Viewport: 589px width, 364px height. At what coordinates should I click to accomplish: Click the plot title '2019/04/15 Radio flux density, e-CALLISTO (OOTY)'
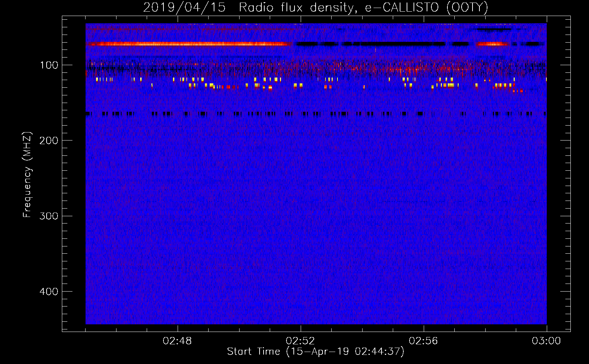point(316,7)
